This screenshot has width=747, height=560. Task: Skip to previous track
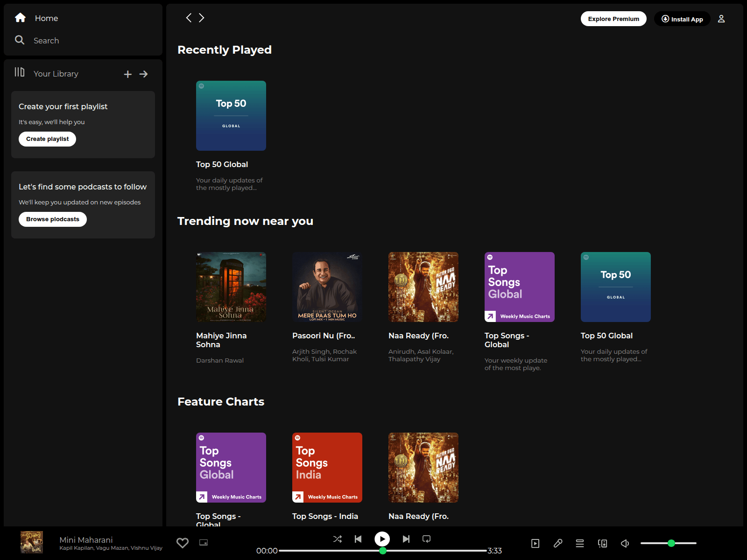point(358,539)
